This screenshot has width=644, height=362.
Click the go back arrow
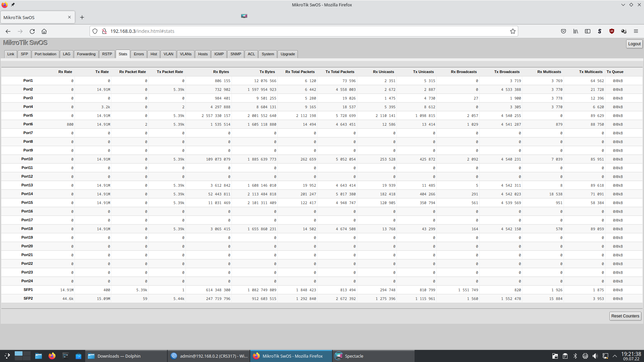click(8, 31)
